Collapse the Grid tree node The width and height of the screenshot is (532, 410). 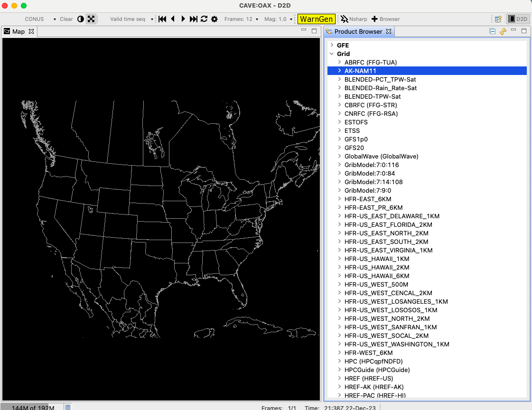coord(332,54)
